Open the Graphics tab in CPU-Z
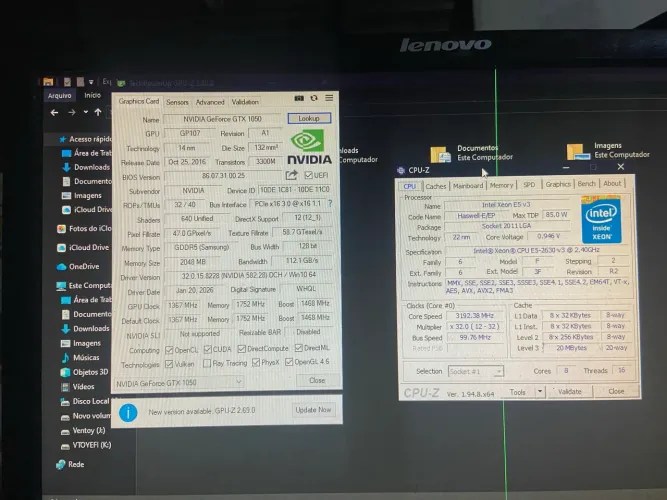 point(558,184)
